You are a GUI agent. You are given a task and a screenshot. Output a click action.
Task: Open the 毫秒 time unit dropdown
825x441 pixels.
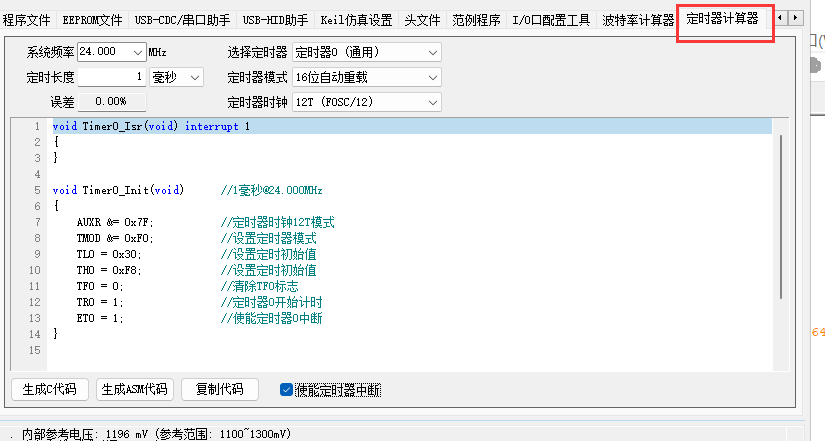[176, 77]
